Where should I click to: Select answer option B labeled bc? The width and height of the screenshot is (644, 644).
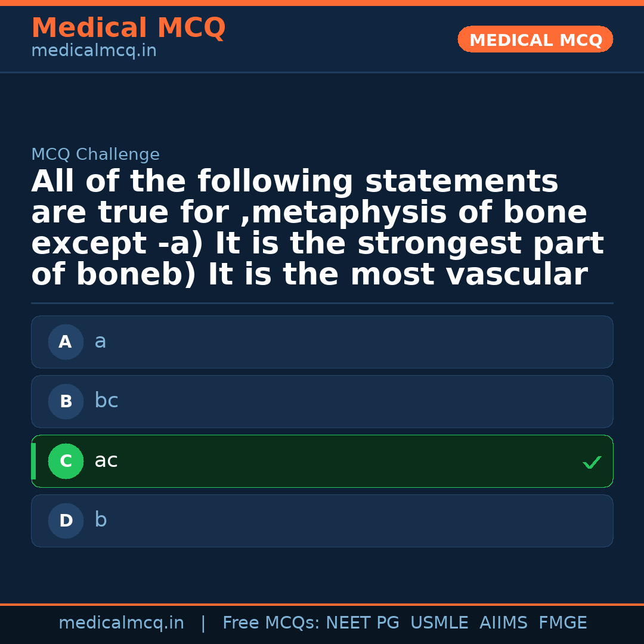pyautogui.click(x=322, y=401)
